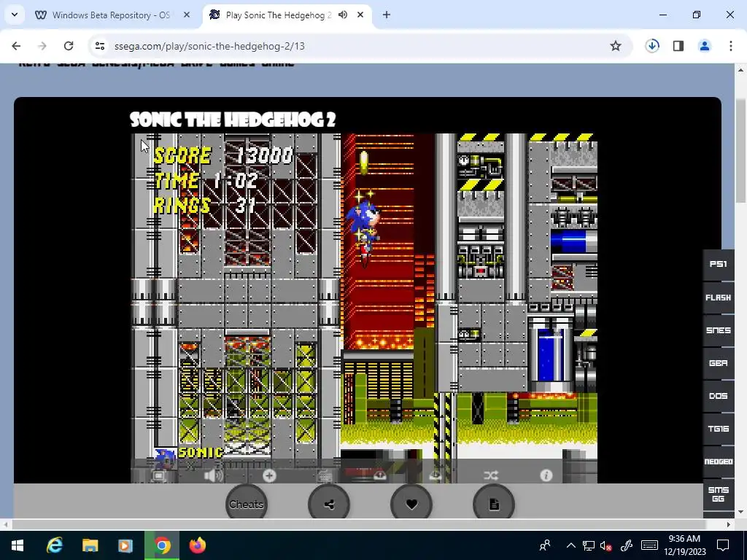
Task: View site information icon in address bar
Action: click(99, 46)
